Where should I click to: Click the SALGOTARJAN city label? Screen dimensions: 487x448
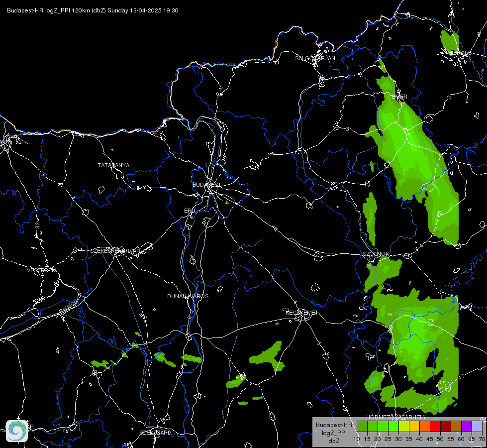click(x=315, y=58)
